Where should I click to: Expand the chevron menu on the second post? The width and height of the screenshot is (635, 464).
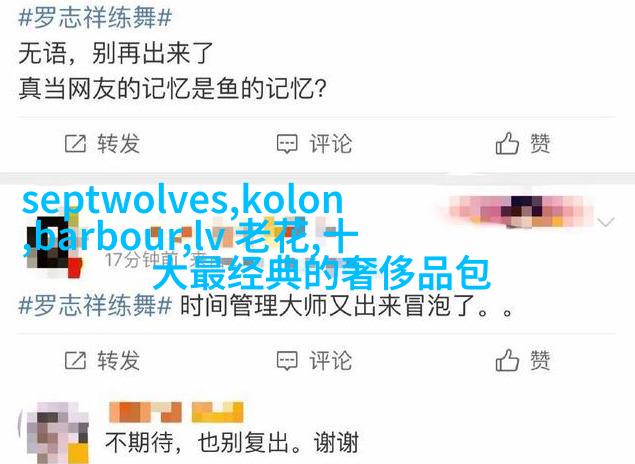coord(606,222)
